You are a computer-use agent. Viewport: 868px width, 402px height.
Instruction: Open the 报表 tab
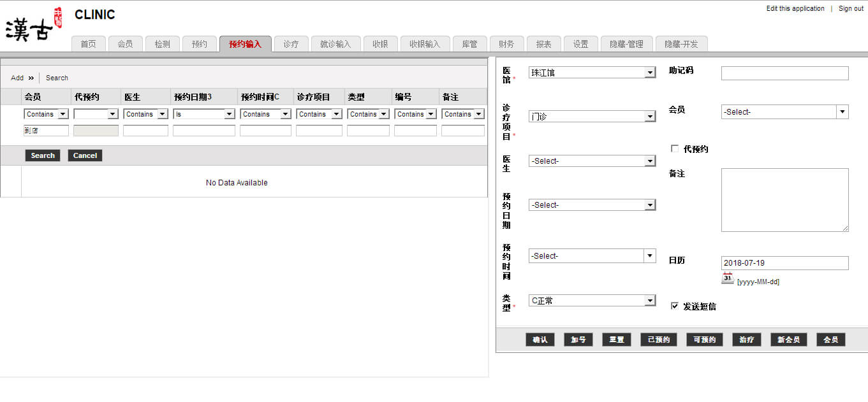coord(543,44)
